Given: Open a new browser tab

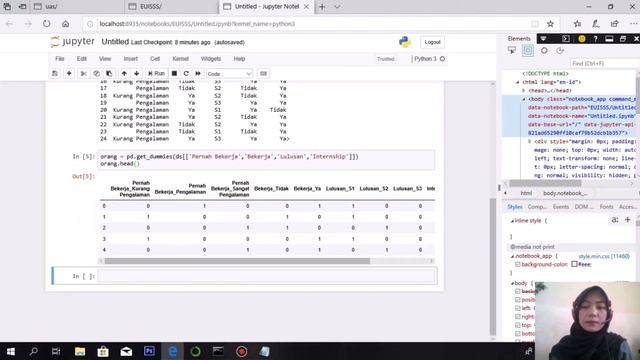Looking at the screenshot, I should click(322, 7).
